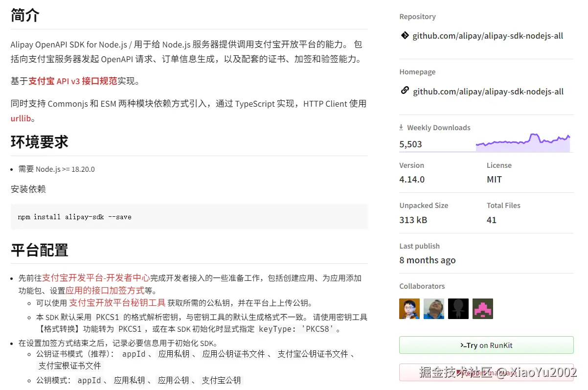Open the 支付宝 API v3 接口规范 link

(72, 81)
